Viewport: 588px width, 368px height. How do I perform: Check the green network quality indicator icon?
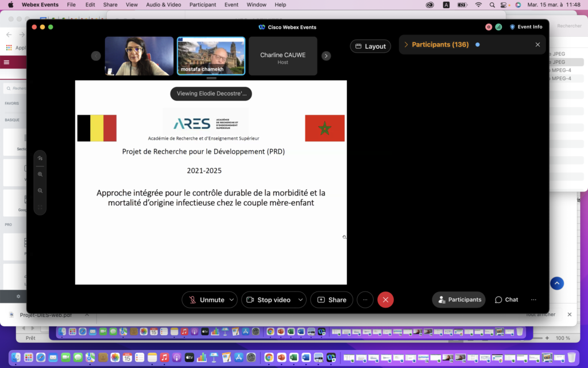(x=498, y=27)
